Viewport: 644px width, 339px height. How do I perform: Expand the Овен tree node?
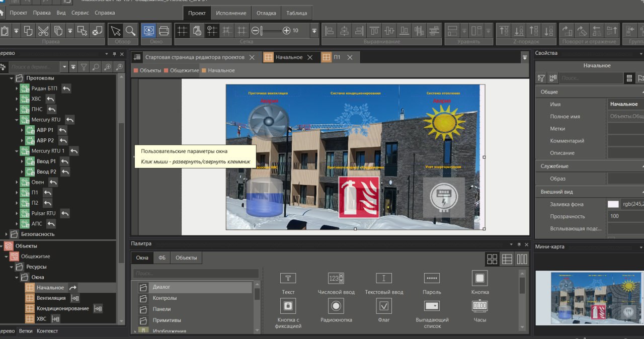[x=17, y=182]
